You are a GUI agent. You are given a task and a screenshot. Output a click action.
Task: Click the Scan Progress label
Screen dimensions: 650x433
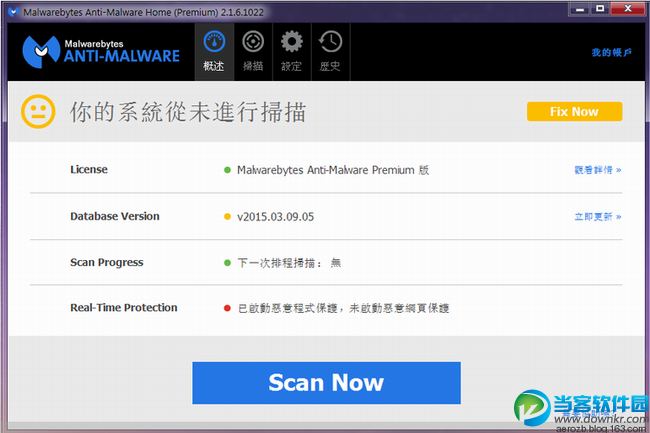click(x=107, y=262)
